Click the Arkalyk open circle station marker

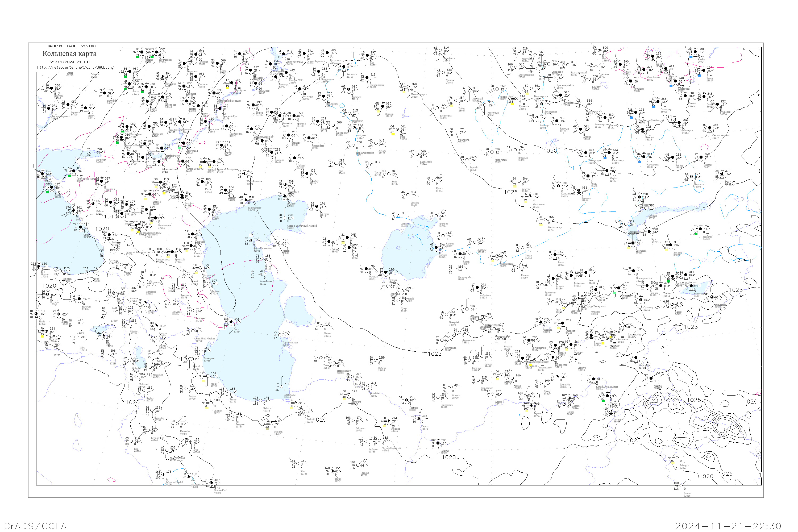click(516, 150)
